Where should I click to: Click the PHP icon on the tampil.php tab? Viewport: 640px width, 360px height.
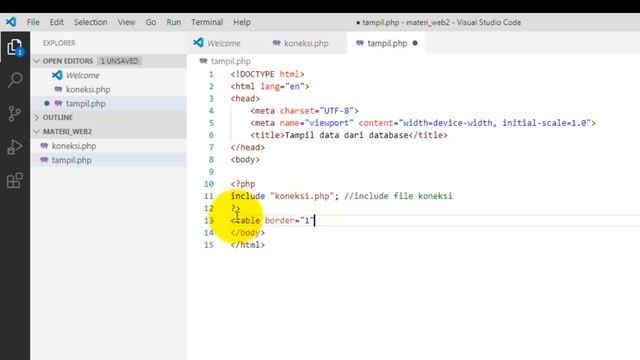click(x=360, y=43)
